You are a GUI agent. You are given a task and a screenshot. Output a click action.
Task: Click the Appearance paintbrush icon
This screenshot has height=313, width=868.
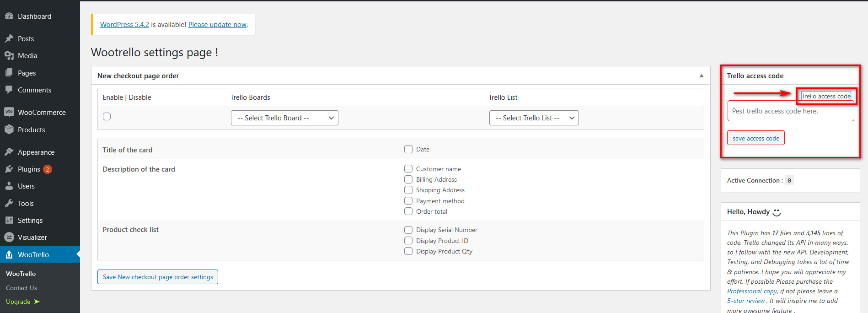click(9, 152)
